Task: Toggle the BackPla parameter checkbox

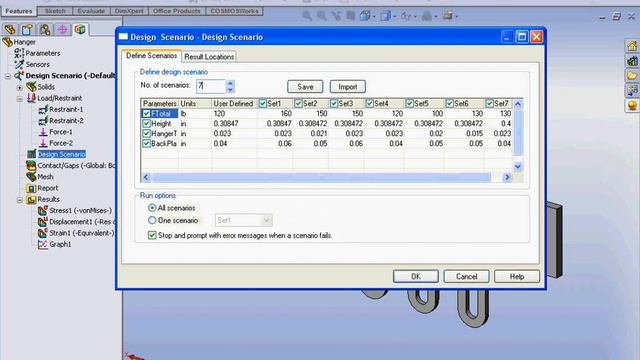Action: pyautogui.click(x=146, y=144)
